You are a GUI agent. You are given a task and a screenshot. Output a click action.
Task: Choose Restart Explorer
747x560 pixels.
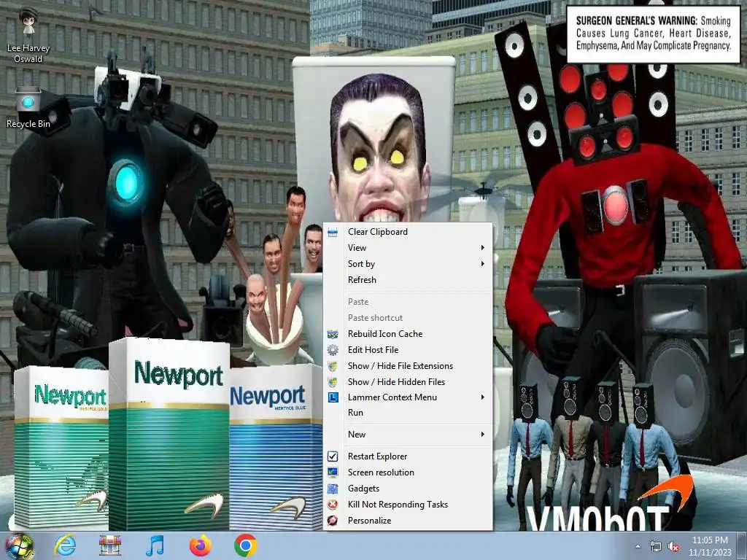tap(408, 456)
